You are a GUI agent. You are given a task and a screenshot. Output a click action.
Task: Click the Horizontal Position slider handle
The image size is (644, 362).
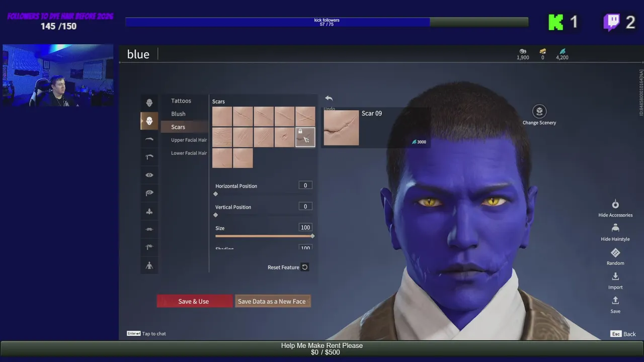[x=216, y=194]
